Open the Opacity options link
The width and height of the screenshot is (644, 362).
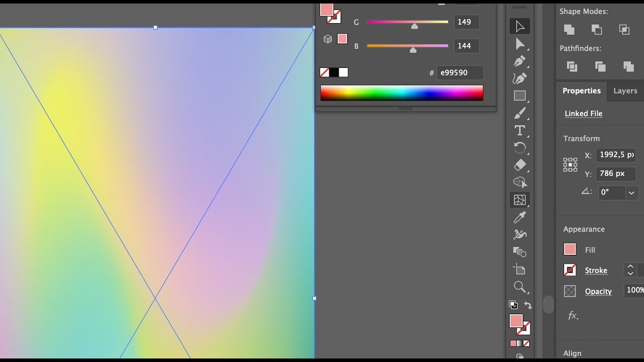pyautogui.click(x=598, y=292)
